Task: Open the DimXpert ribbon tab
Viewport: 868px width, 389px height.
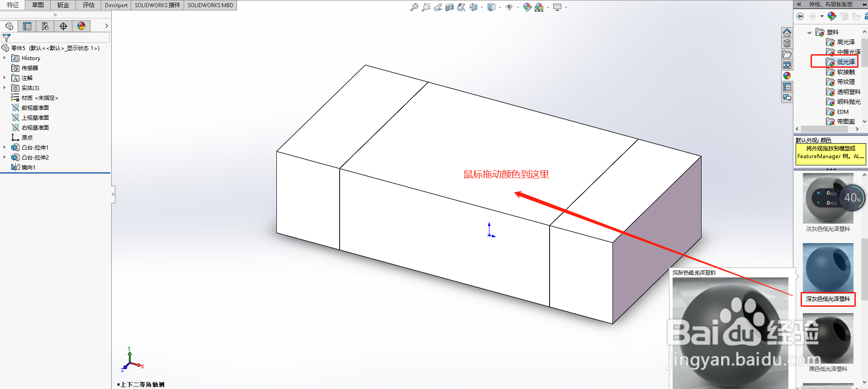Action: [116, 5]
